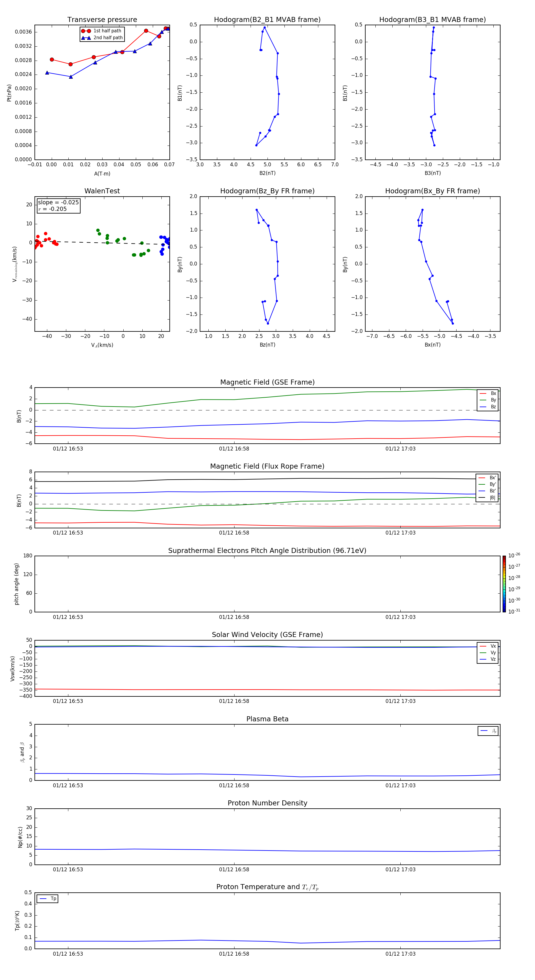The height and width of the screenshot is (980, 535).
Task: Click the "Solar Wind Velocity (GSE Frame)" title
Action: click(x=267, y=635)
